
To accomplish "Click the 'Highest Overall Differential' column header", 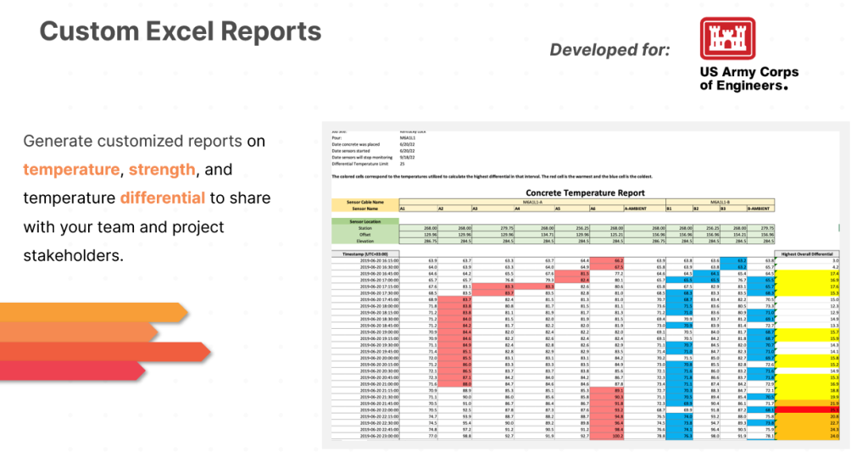I will tap(807, 254).
